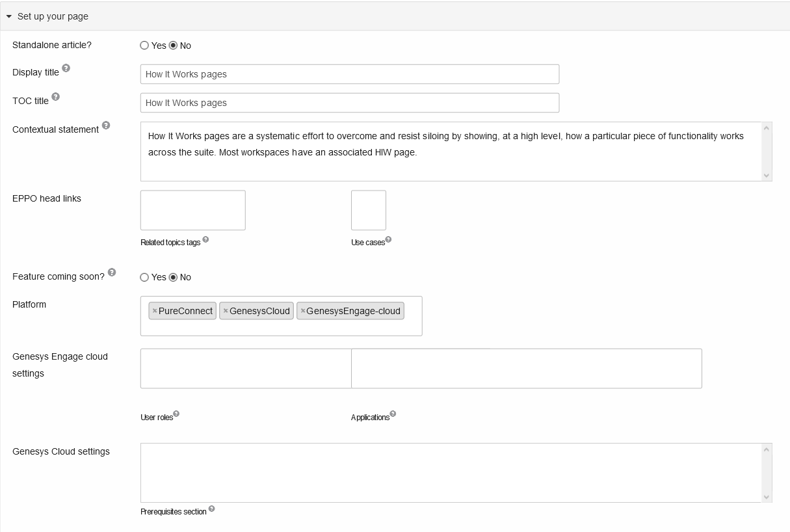
Task: Open help icon next to Display title
Action: tap(66, 68)
